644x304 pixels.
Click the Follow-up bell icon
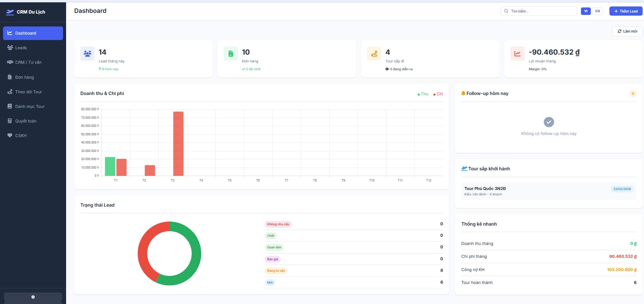463,93
